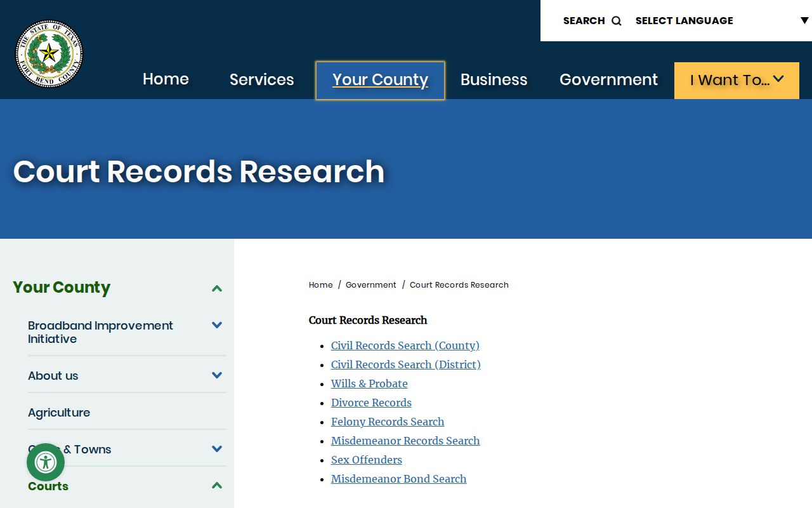This screenshot has width=812, height=508.
Task: Open Civil Records Search (District) link
Action: coord(406,364)
